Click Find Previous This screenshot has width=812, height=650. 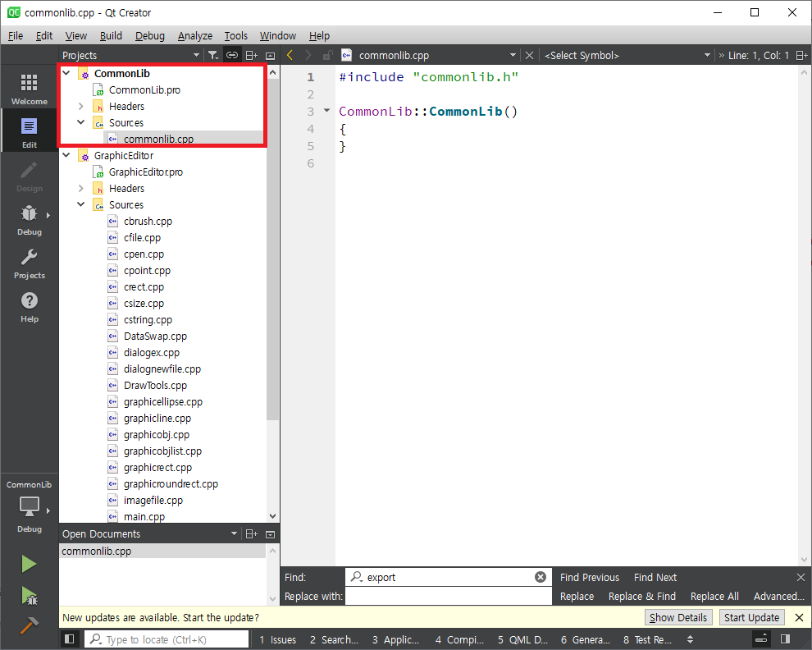tap(590, 577)
